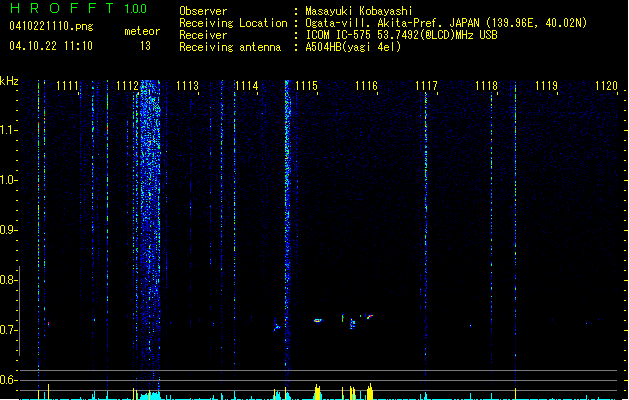629x400 pixels.
Task: Click time marker 1117
Action: coord(426,86)
